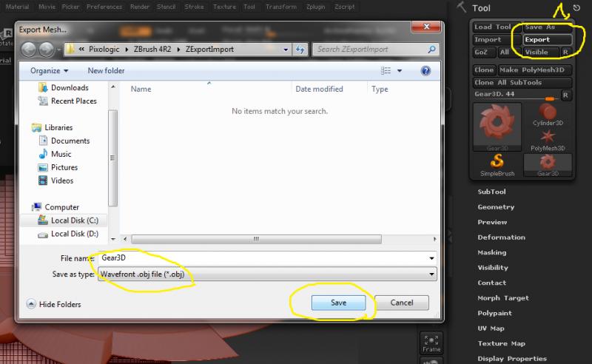Click the R button beside Gear3D slider
Viewport: 592px width, 364px height.
(x=565, y=95)
